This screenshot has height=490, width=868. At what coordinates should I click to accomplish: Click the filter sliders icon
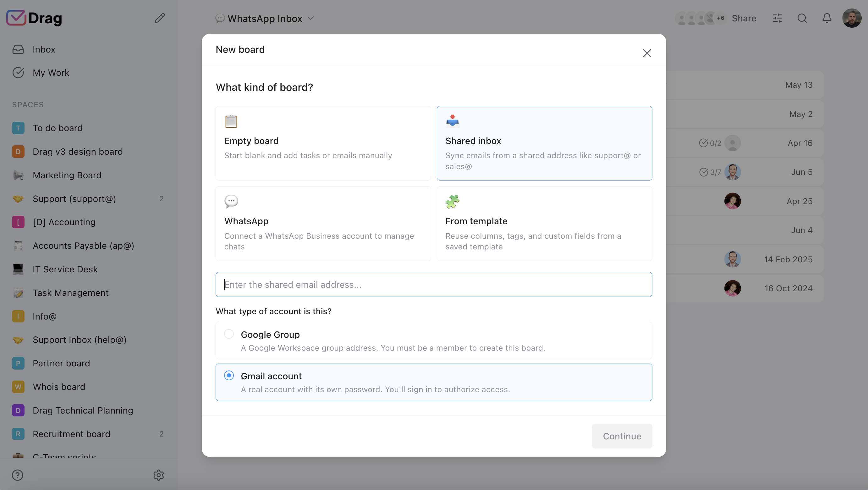[x=777, y=18]
